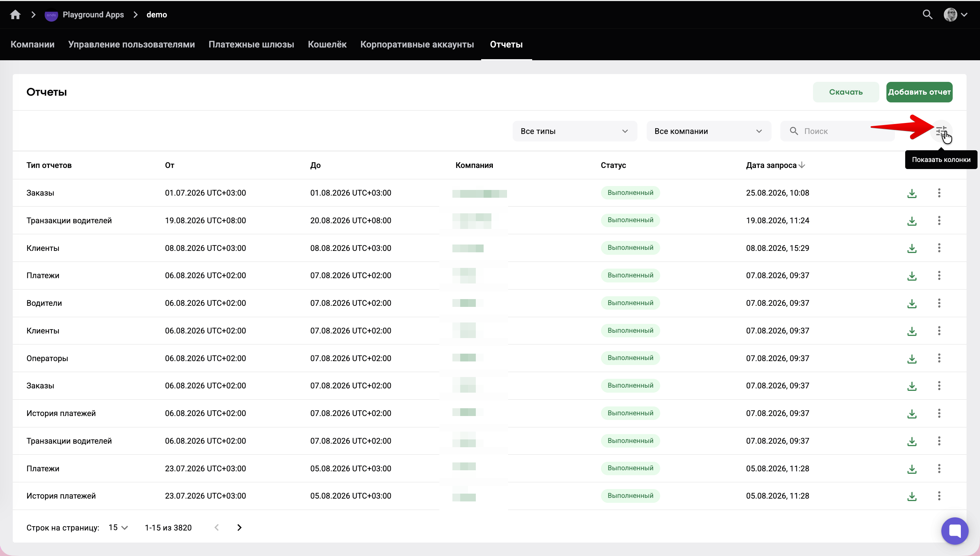Click the Скачать button
The image size is (980, 556).
click(x=846, y=92)
